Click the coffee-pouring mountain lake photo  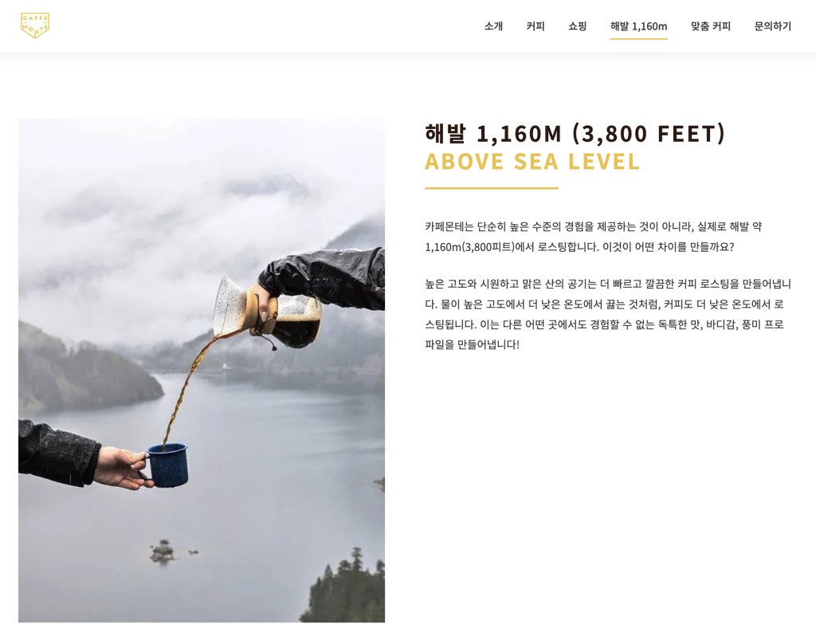coord(202,370)
